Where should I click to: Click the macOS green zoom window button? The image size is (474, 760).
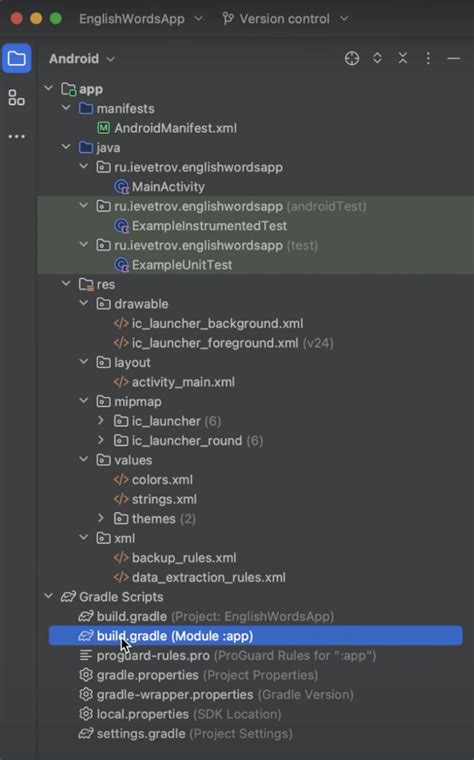tap(56, 18)
